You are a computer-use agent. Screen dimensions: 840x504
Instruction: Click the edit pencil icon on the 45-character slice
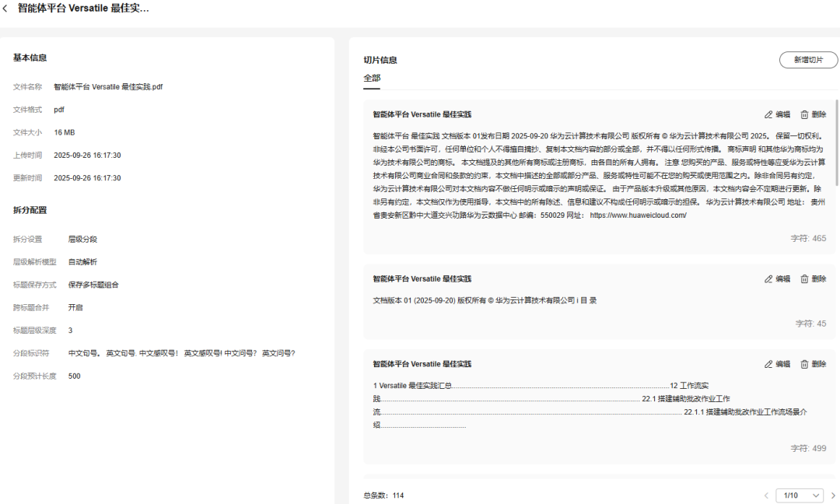tap(768, 279)
